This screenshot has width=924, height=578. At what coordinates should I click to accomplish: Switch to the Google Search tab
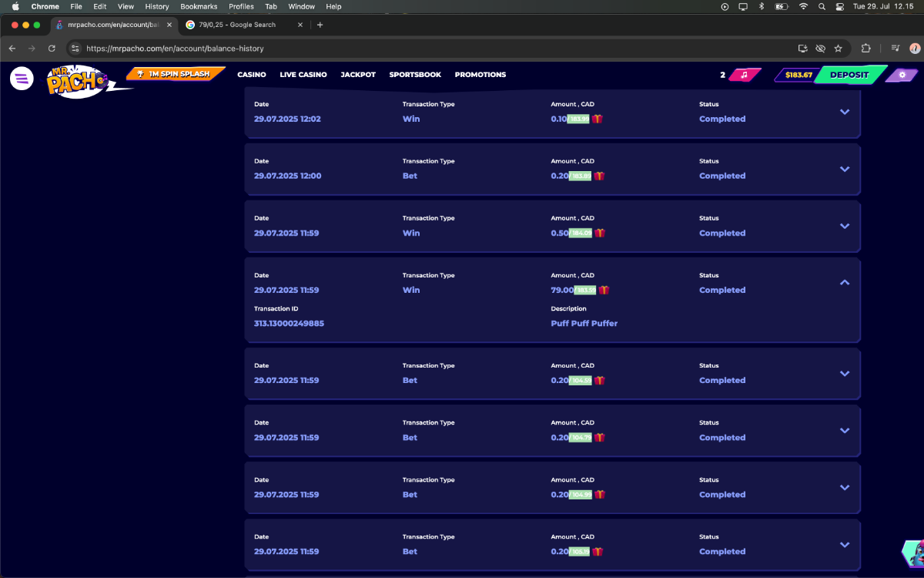[244, 25]
